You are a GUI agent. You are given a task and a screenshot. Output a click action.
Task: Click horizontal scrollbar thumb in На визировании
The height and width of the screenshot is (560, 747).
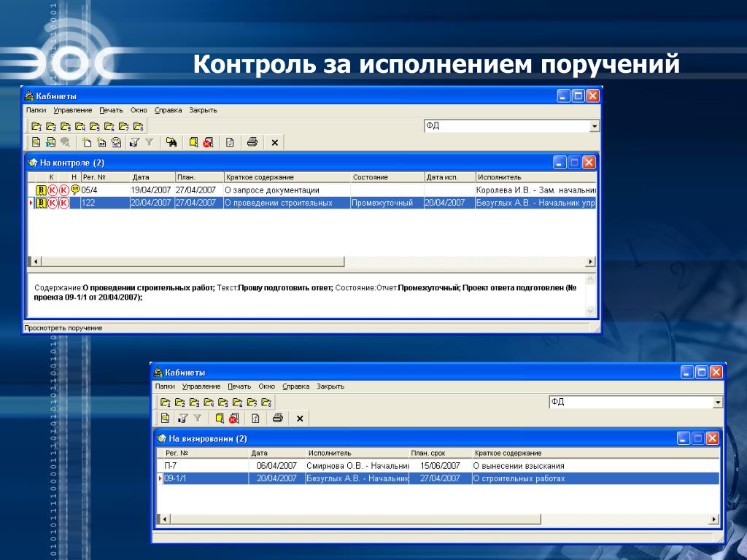coord(355,519)
